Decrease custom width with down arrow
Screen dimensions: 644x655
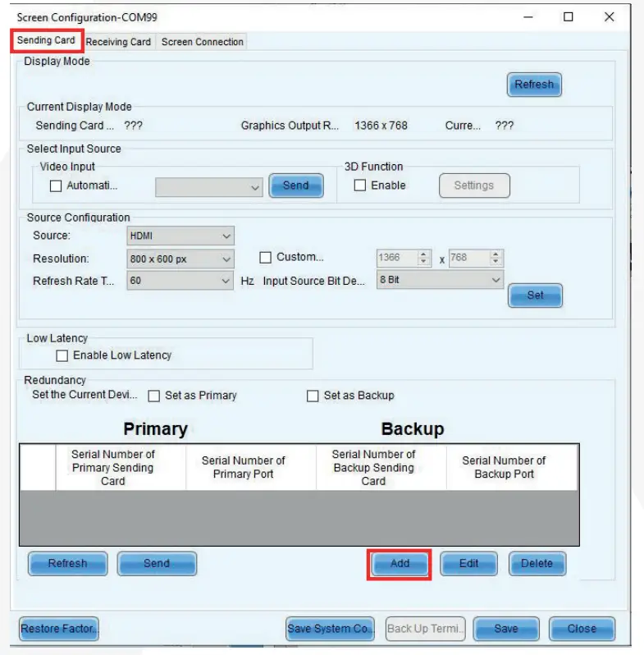423,262
